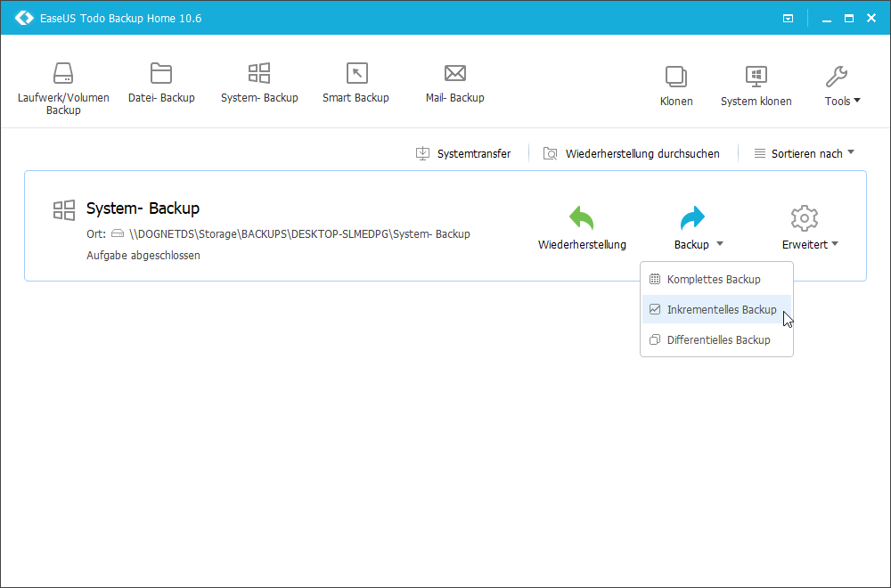
Task: Open Laufwerk/Volumen Backup disk icon
Action: (x=63, y=73)
